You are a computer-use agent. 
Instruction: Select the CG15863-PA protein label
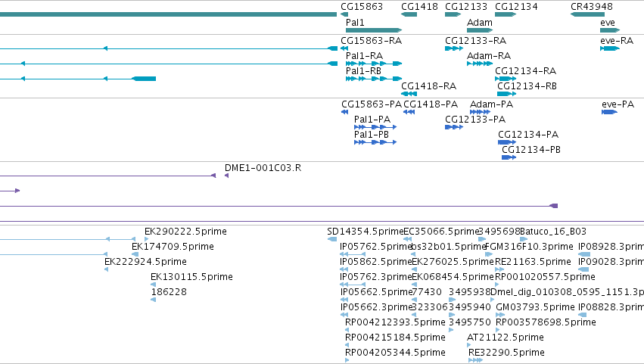tap(372, 104)
